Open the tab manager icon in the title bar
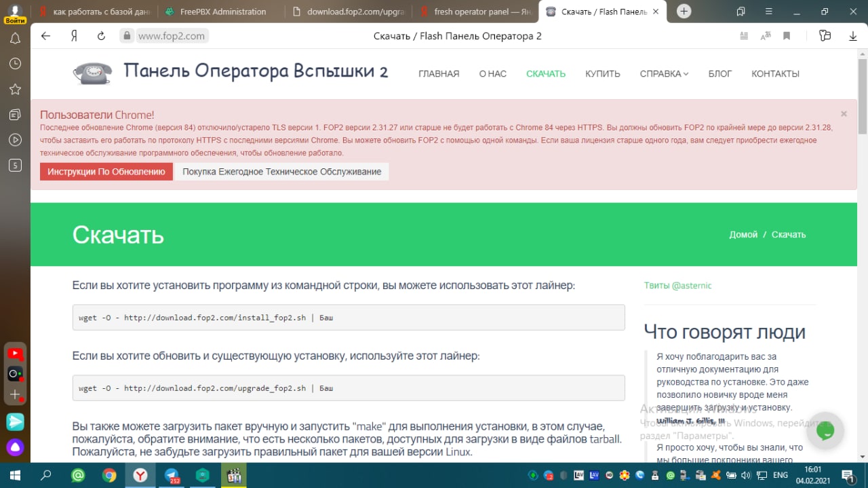868x488 pixels. click(741, 11)
